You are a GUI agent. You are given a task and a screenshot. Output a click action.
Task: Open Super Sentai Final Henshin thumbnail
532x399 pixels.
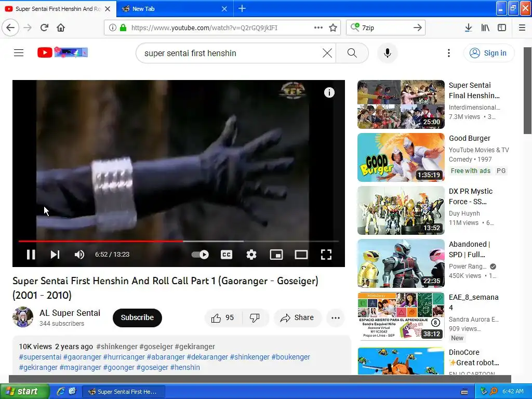coord(401,104)
